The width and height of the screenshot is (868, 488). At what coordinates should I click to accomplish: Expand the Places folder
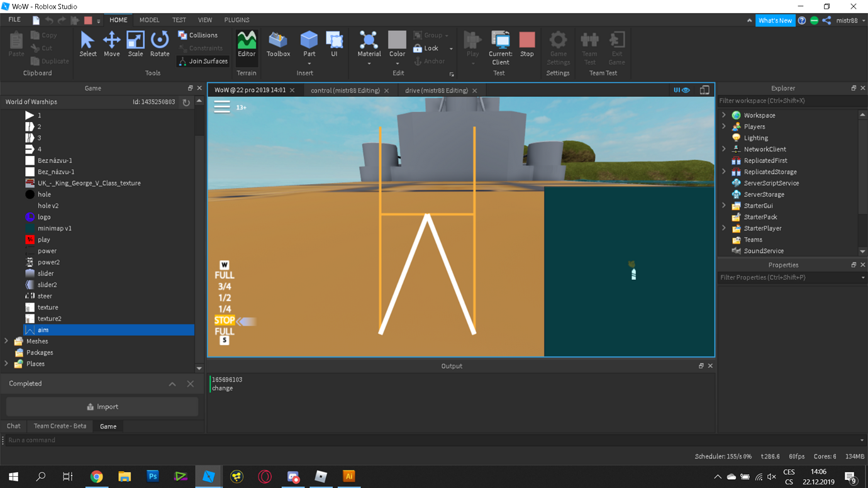(x=6, y=364)
